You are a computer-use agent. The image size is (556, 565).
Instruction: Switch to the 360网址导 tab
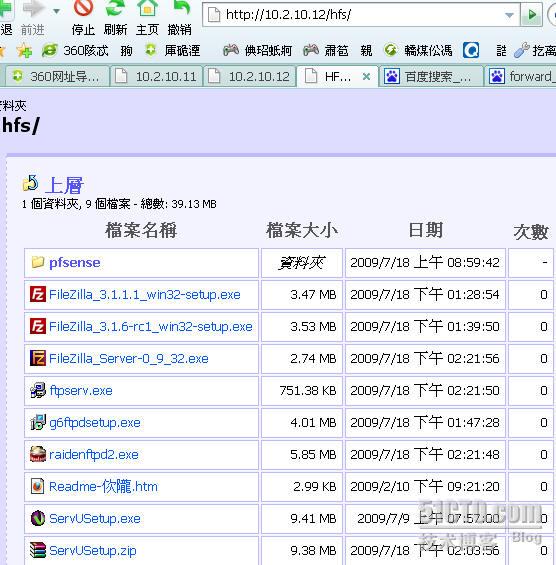pos(57,76)
